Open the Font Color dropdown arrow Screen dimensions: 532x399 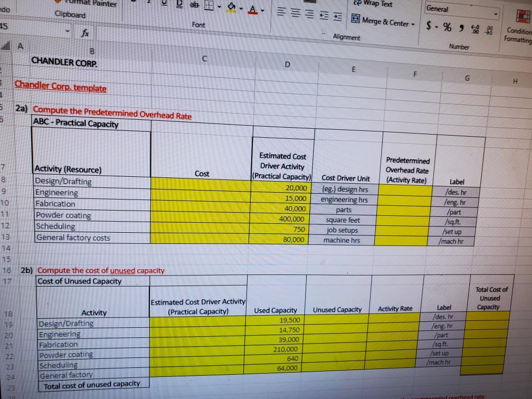coord(262,11)
